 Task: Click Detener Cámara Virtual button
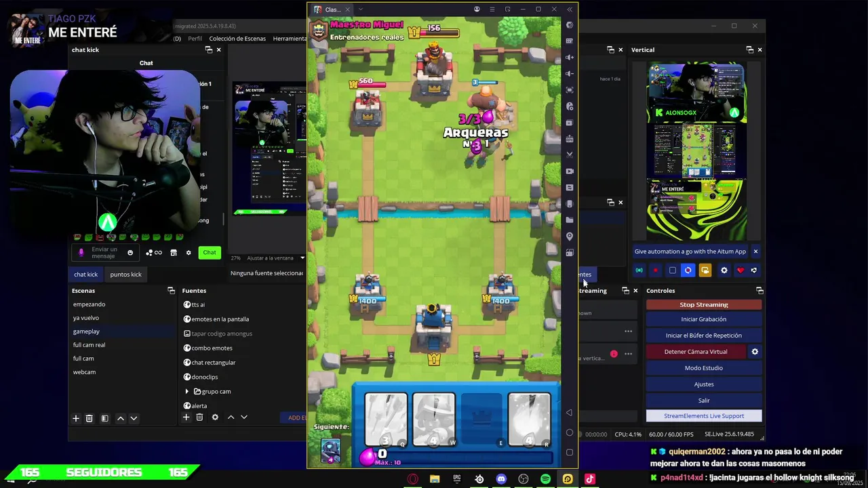(x=696, y=352)
